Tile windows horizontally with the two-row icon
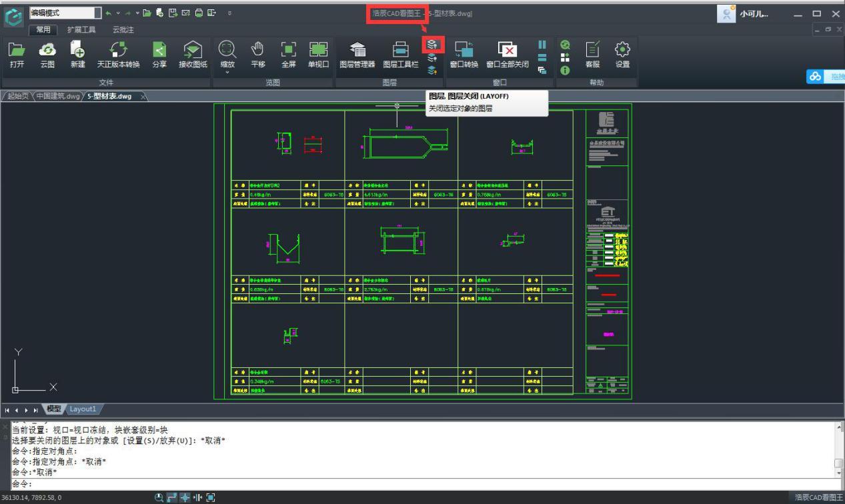845x504 pixels. 542,57
